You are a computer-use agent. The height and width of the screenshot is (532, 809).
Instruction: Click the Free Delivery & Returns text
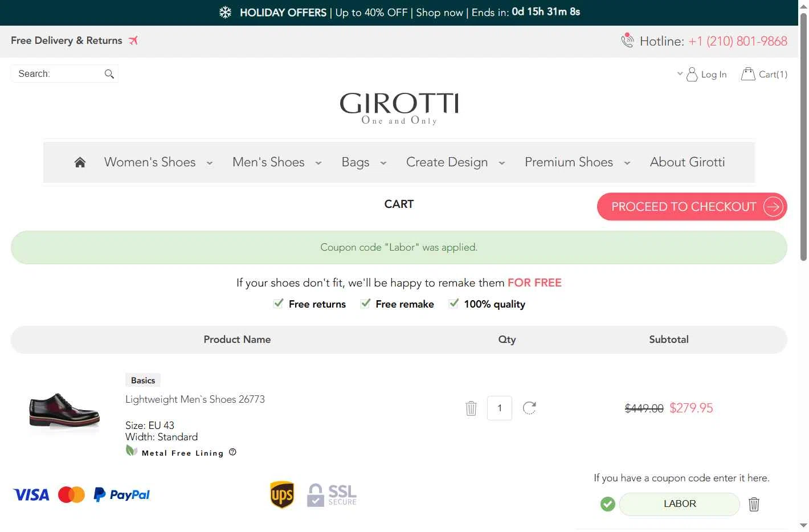(x=67, y=40)
